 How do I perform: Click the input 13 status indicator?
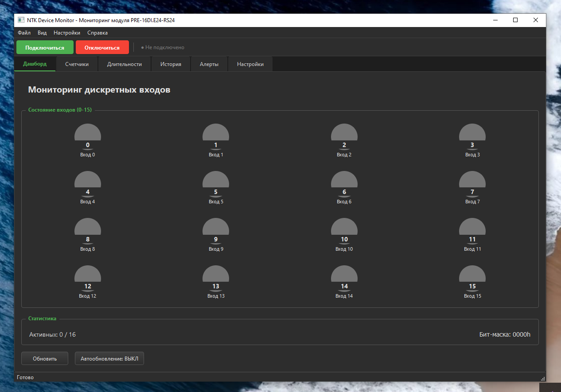pyautogui.click(x=216, y=278)
